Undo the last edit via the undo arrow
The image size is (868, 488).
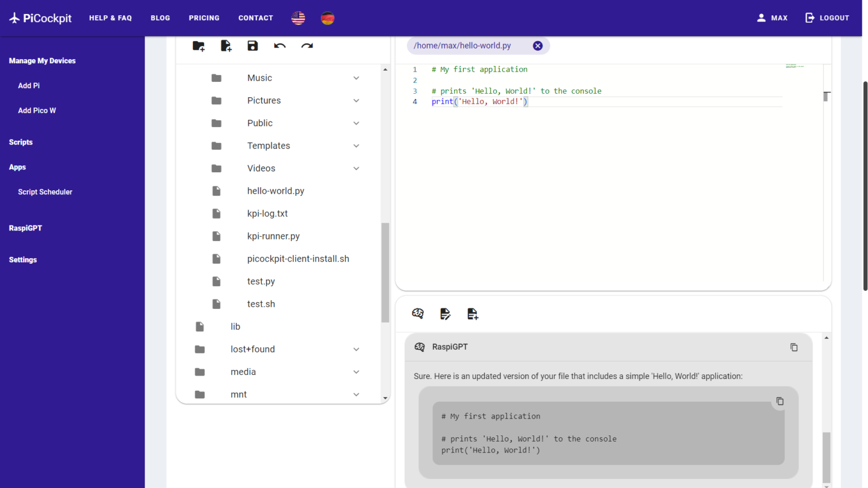click(x=280, y=46)
